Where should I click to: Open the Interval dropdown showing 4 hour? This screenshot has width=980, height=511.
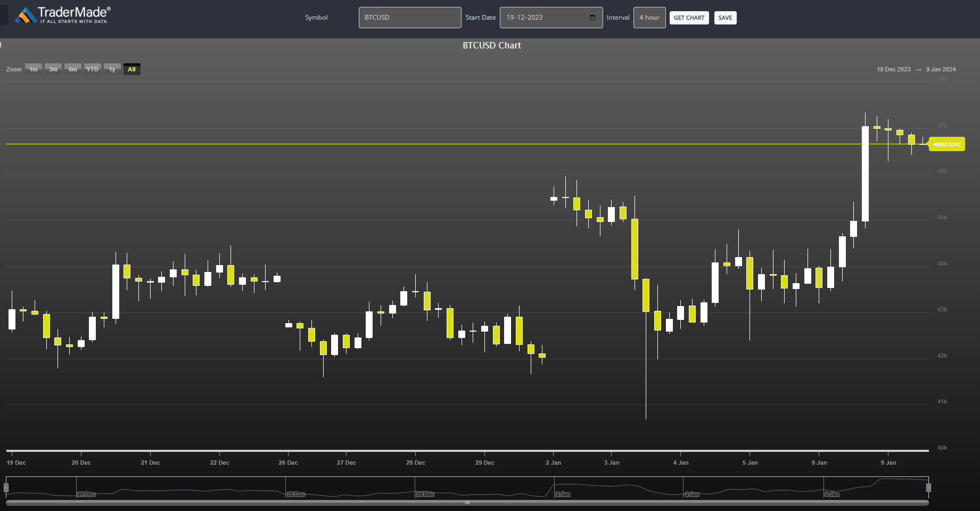649,18
